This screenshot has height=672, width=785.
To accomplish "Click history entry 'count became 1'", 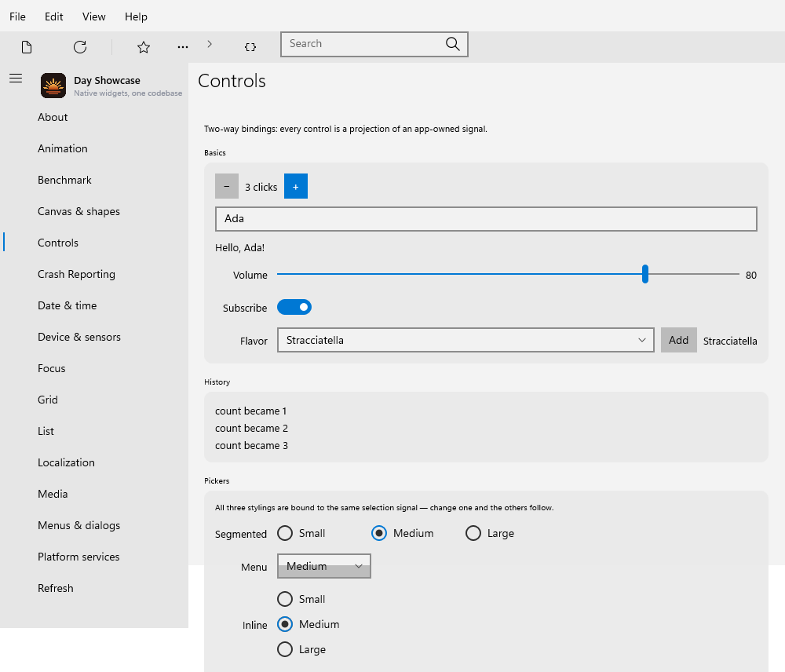I will coord(251,411).
